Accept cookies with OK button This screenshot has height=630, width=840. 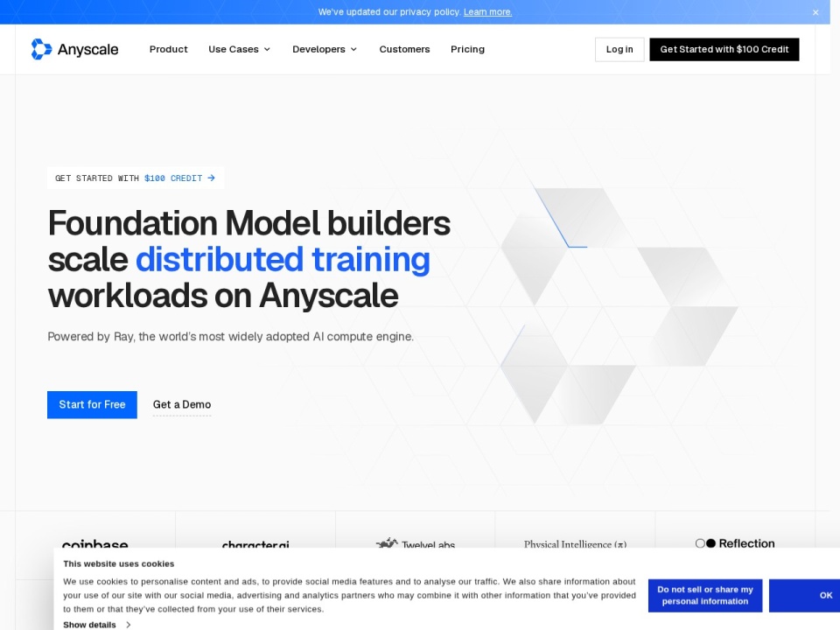coord(805,595)
